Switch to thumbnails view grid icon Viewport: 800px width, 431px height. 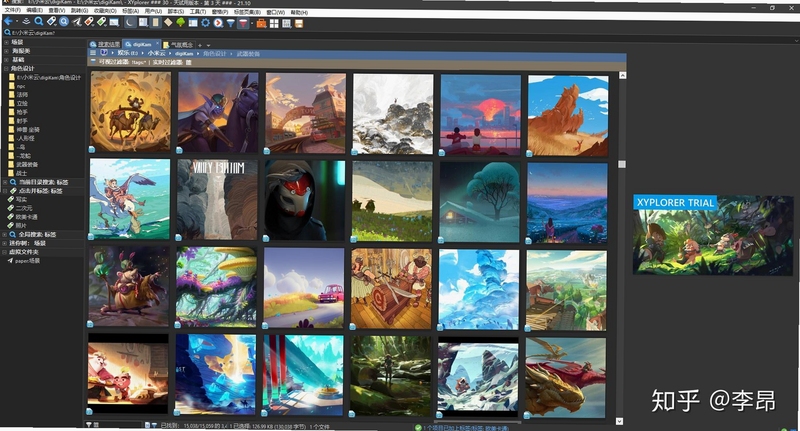click(x=274, y=23)
